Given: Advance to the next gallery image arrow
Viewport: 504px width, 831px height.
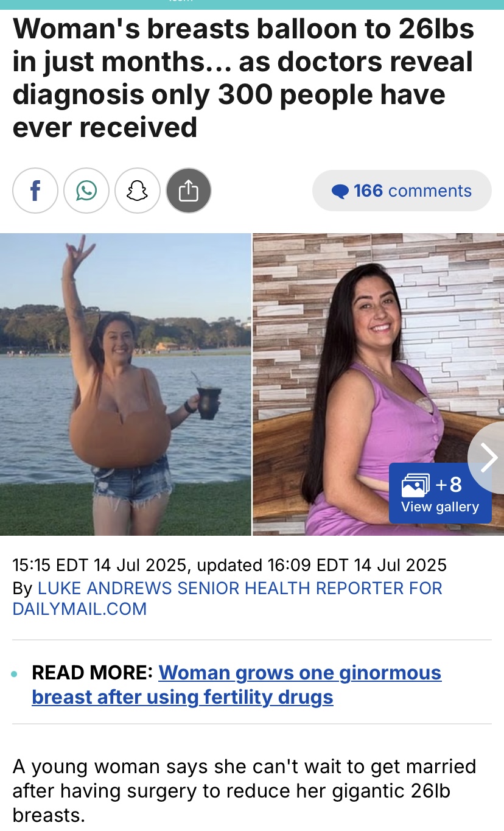Looking at the screenshot, I should coord(487,458).
